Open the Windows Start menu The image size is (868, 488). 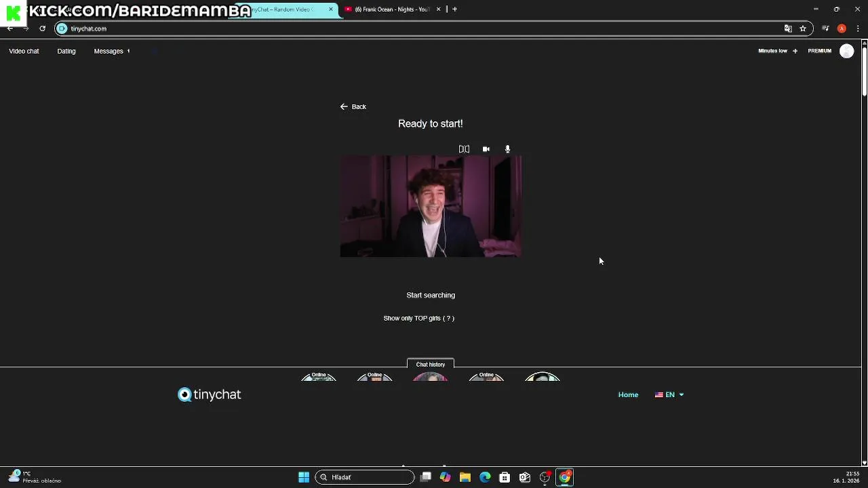(x=304, y=477)
